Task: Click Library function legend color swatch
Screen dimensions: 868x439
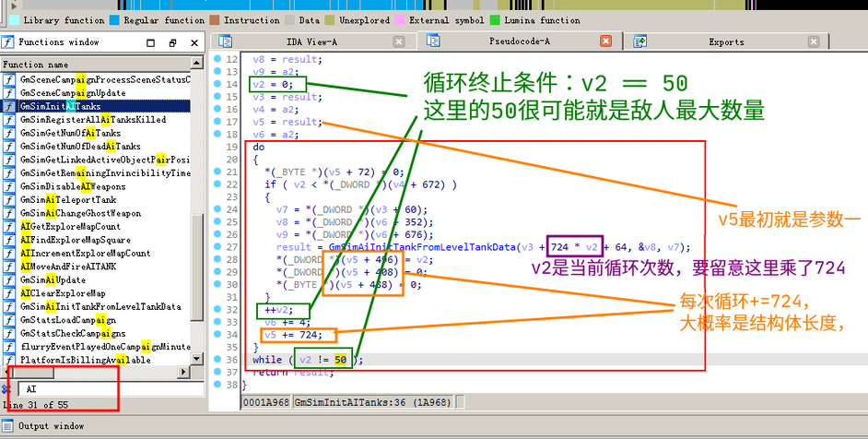Action: pyautogui.click(x=15, y=20)
